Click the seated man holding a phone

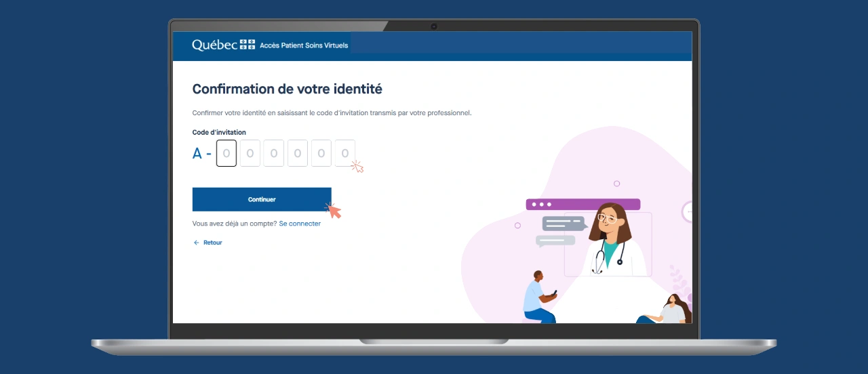(x=538, y=297)
